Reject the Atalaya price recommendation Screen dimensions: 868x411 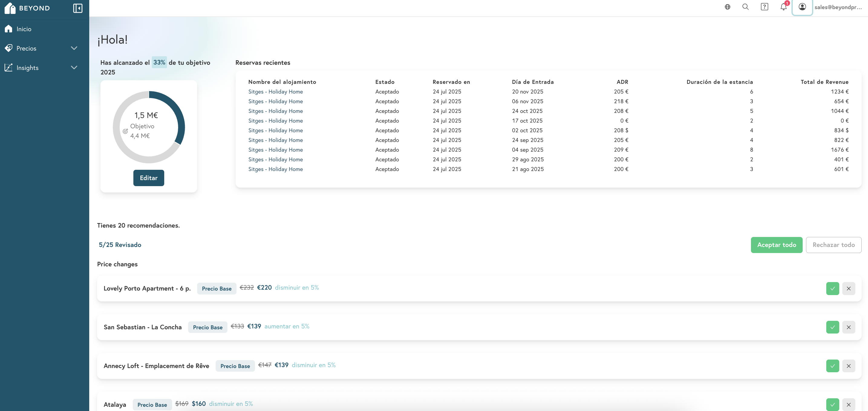848,405
